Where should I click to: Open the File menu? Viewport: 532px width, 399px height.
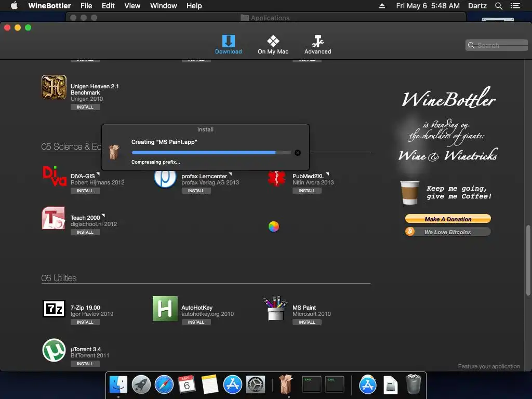(x=86, y=6)
